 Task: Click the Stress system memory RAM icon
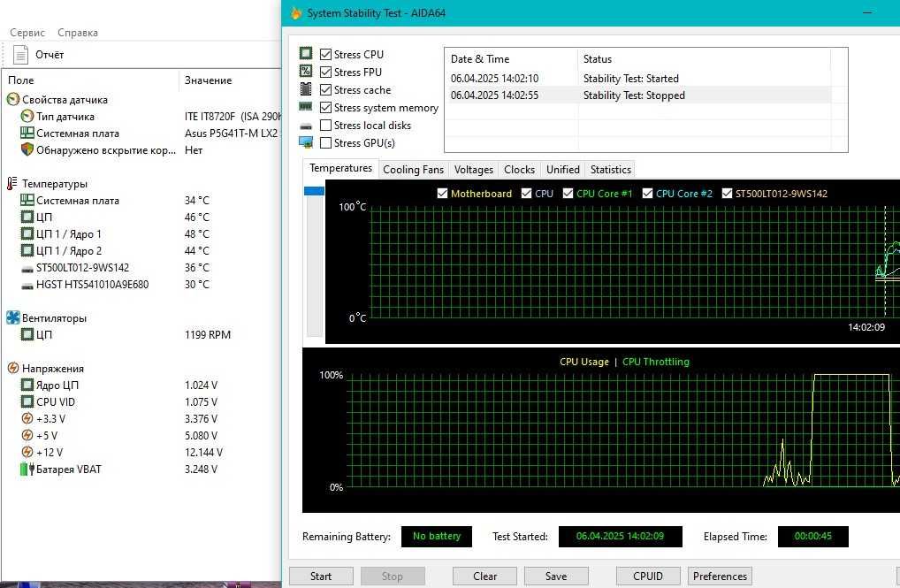point(305,106)
